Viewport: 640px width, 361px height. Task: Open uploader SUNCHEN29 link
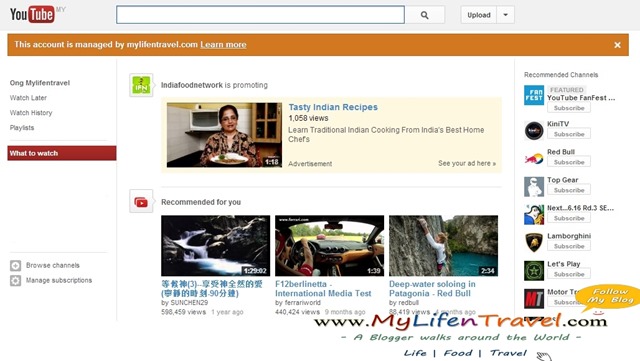point(189,303)
